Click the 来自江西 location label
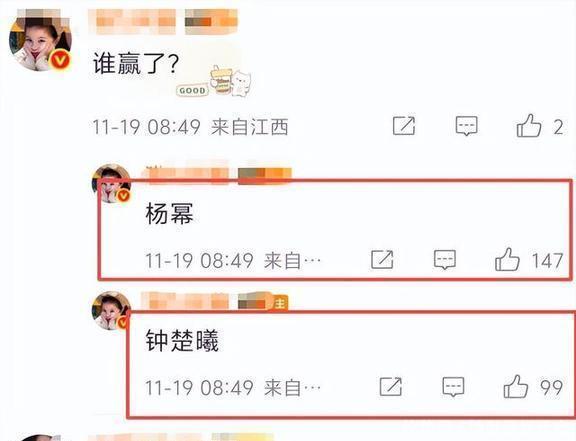Image resolution: width=576 pixels, height=441 pixels. click(249, 127)
